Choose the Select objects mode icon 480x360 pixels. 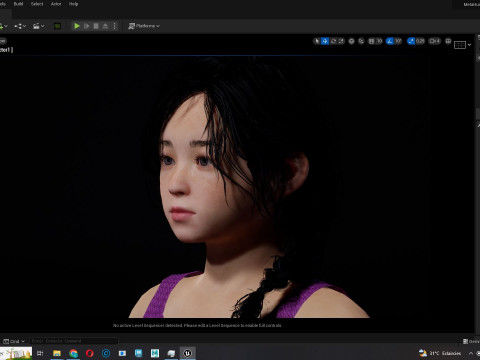click(x=317, y=41)
